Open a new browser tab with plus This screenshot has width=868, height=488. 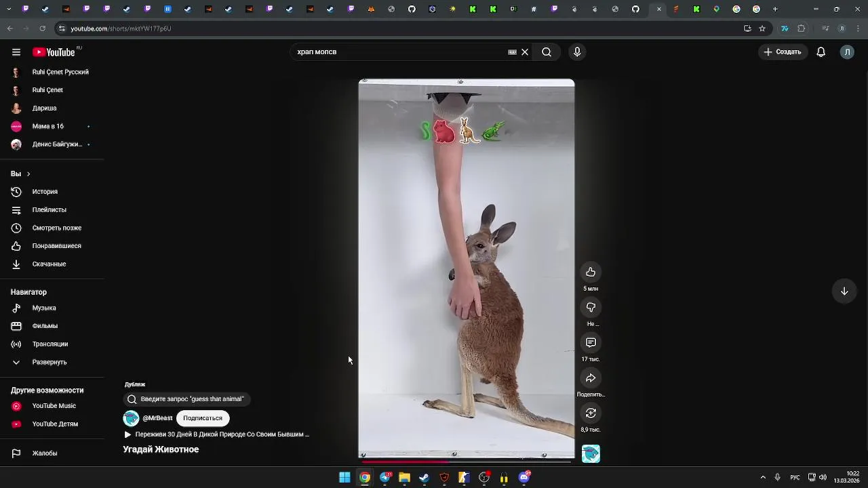(775, 9)
